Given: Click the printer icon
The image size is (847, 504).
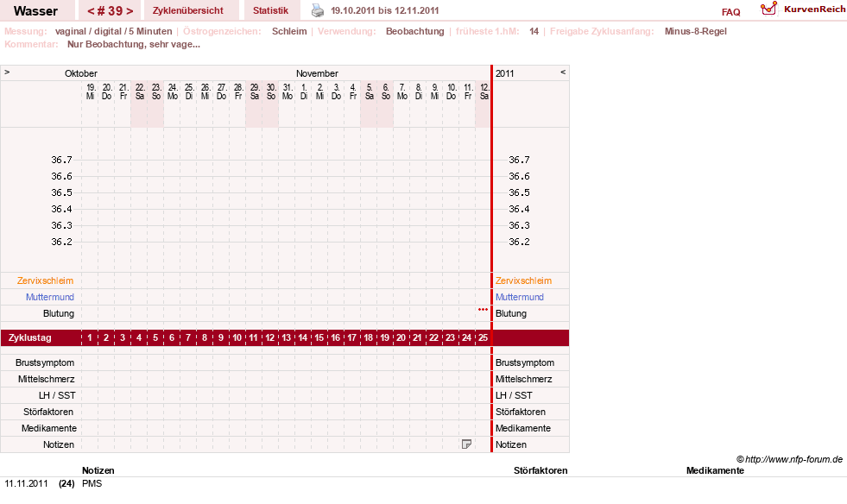Looking at the screenshot, I should (318, 10).
